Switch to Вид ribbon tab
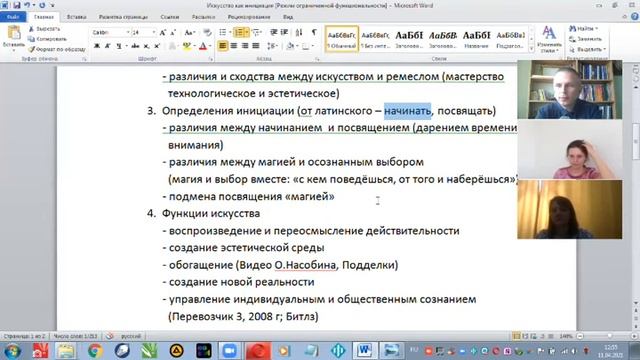This screenshot has height=360, width=640. tap(288, 17)
